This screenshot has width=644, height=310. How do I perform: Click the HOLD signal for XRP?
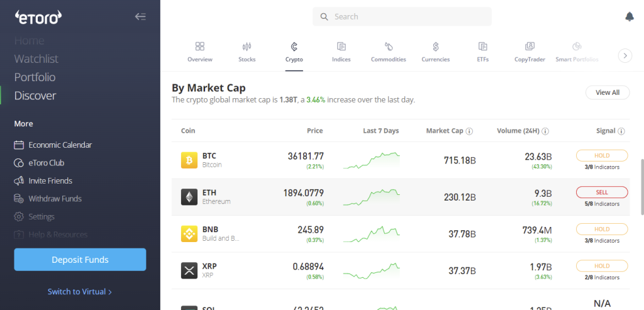click(x=602, y=265)
